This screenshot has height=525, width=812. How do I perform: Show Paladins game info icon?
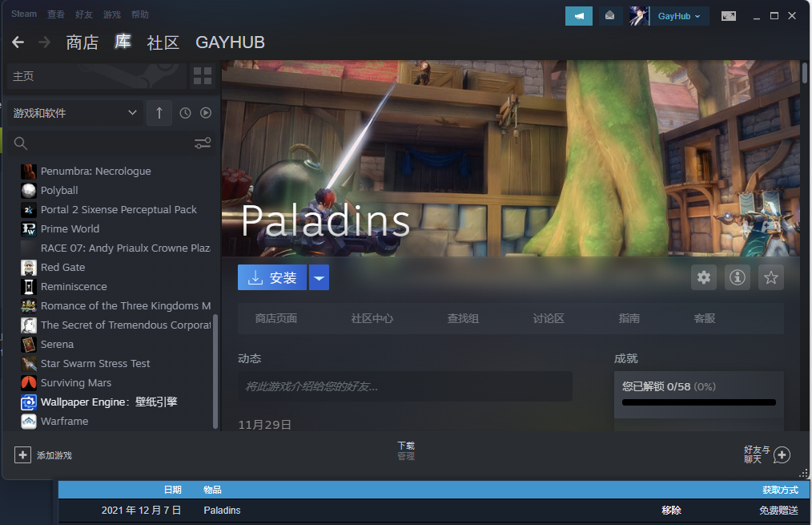pyautogui.click(x=738, y=277)
